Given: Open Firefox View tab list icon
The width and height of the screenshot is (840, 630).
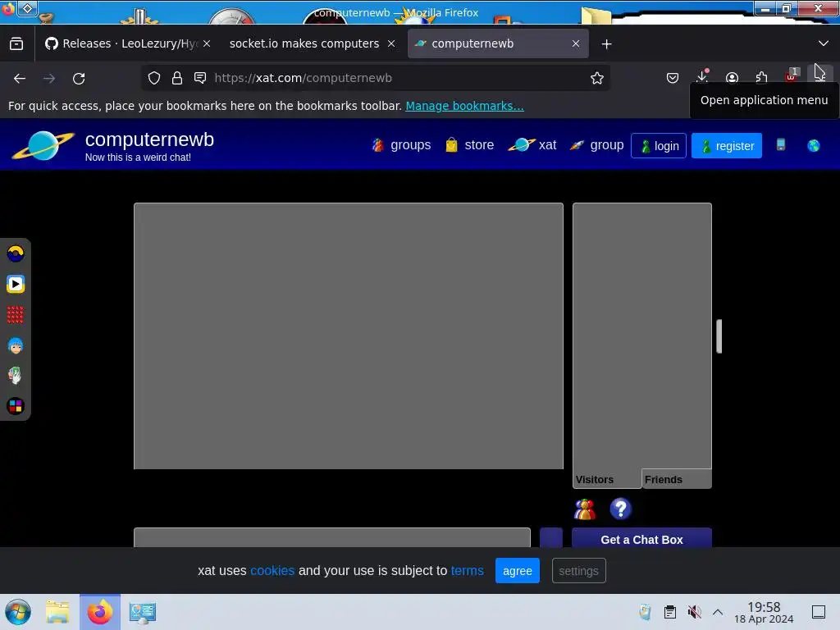Looking at the screenshot, I should (x=16, y=43).
